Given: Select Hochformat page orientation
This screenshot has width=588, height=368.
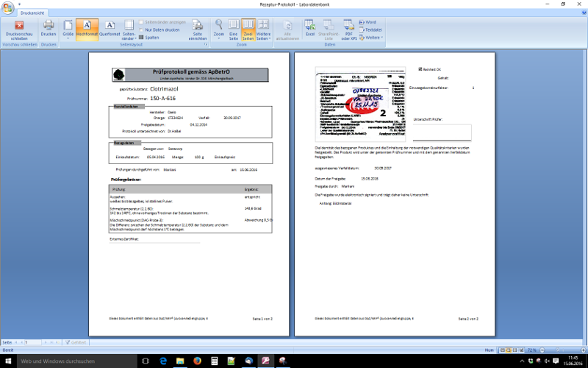Looking at the screenshot, I should (x=87, y=29).
